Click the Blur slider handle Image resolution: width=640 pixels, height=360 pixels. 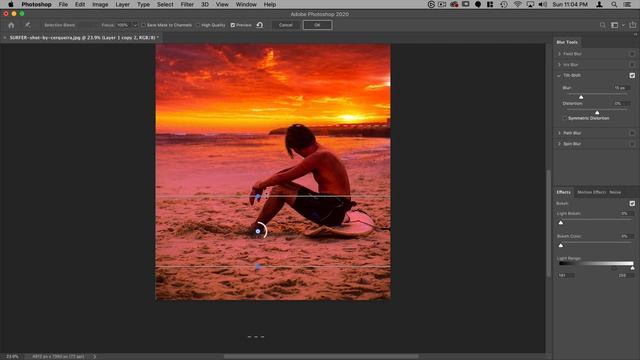[581, 97]
